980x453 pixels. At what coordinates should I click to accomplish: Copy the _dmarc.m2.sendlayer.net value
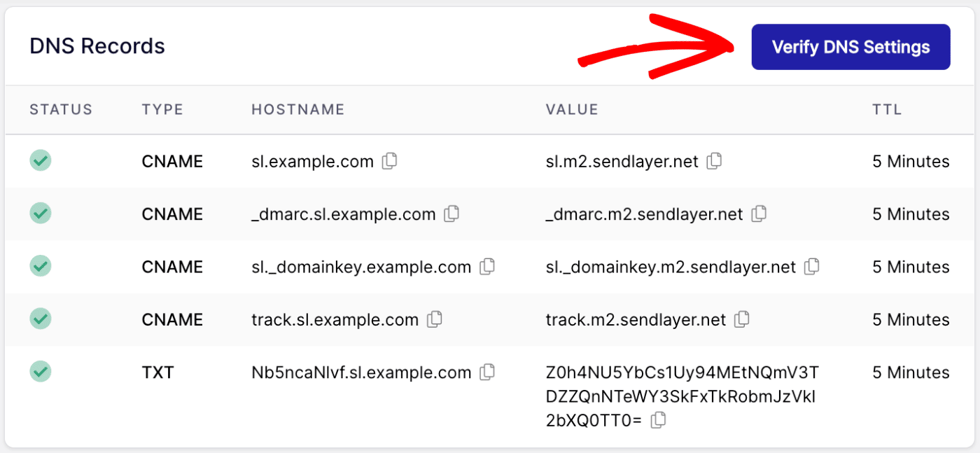click(758, 214)
